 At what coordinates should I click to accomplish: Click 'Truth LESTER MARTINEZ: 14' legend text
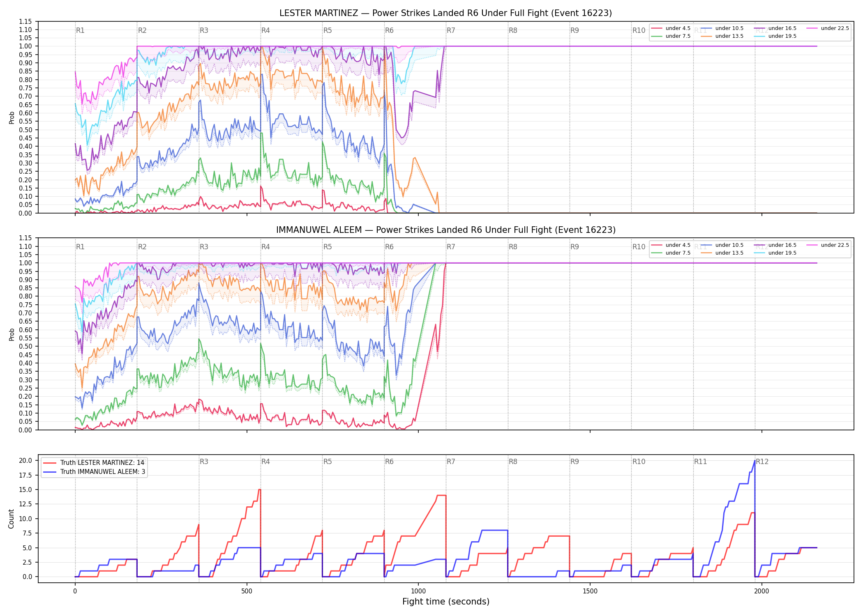[x=102, y=463]
